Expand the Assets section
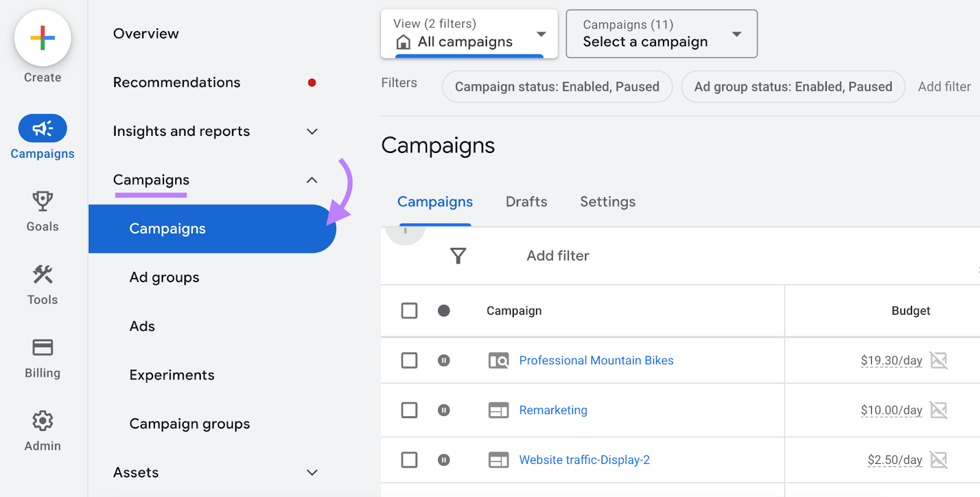This screenshot has width=980, height=497. tap(312, 473)
